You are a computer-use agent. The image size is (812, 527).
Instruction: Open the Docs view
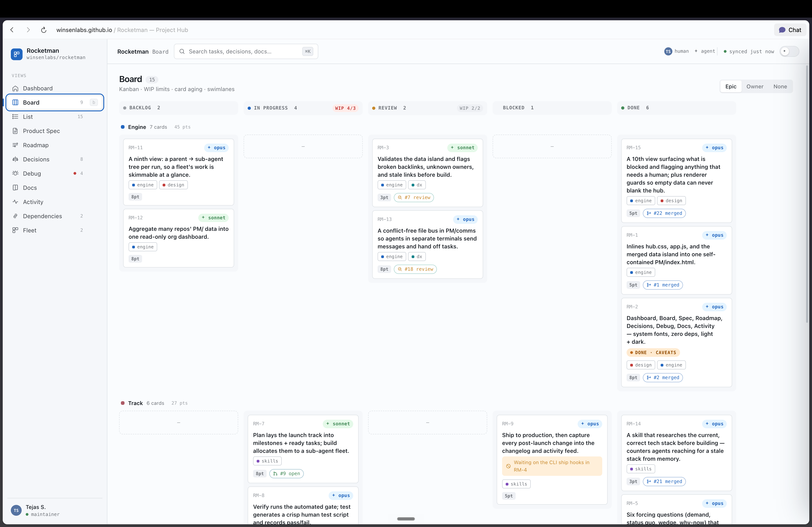click(x=55, y=188)
